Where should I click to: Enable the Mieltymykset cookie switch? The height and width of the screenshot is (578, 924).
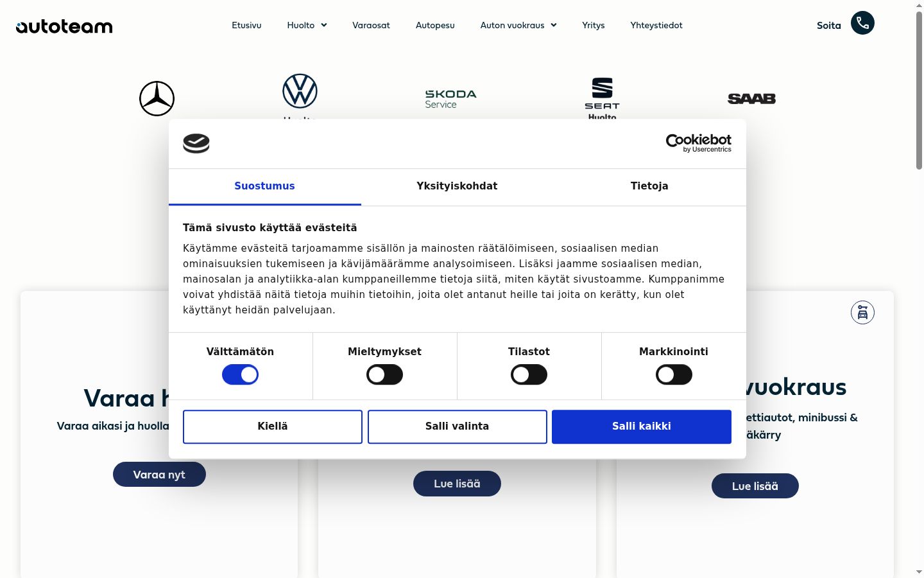pos(384,374)
